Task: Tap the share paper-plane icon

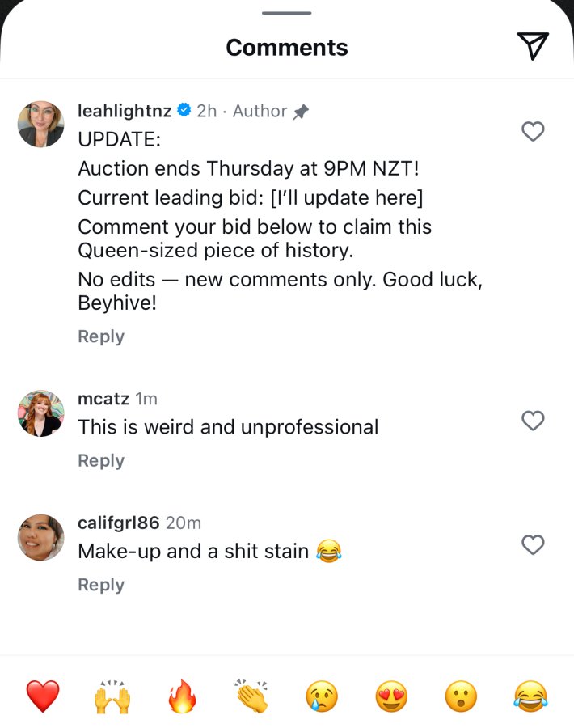Action: click(x=533, y=46)
